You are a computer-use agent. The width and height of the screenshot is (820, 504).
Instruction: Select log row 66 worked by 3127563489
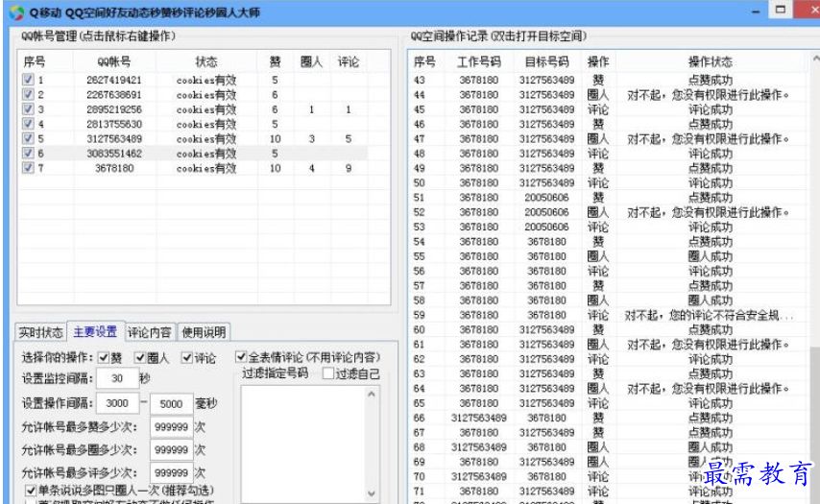[x=607, y=418]
